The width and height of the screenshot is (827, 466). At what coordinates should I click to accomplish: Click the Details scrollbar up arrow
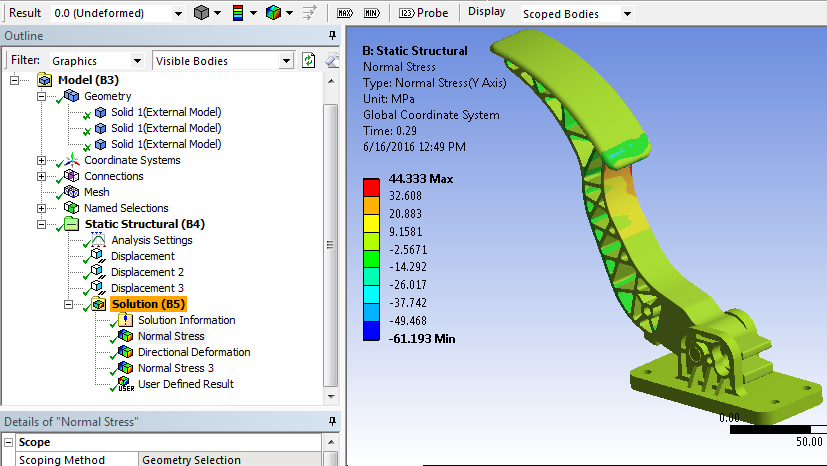(331, 442)
